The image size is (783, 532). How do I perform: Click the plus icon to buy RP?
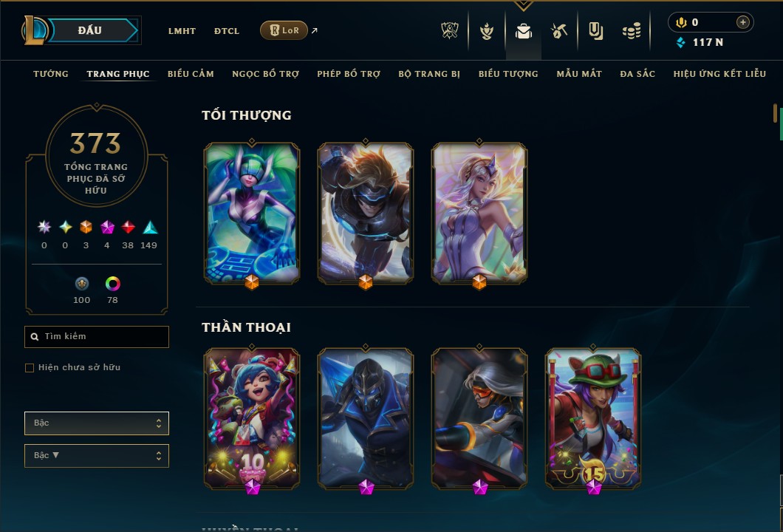743,22
